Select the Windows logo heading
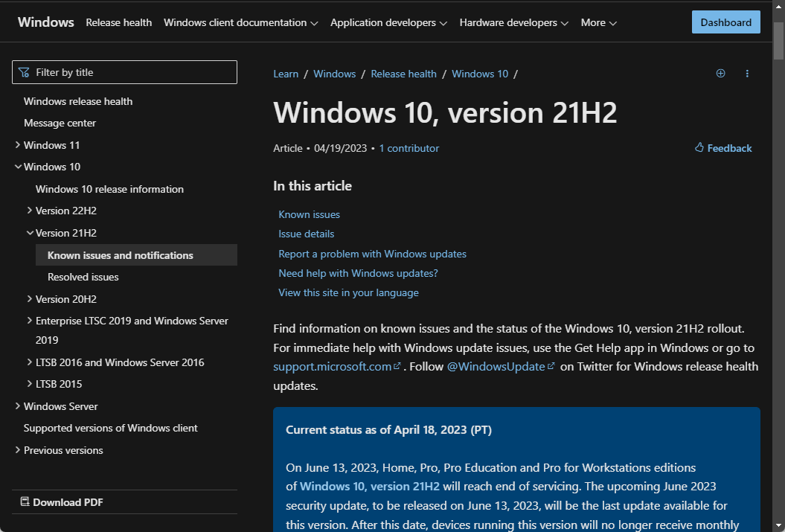This screenshot has height=532, width=785. 45,22
